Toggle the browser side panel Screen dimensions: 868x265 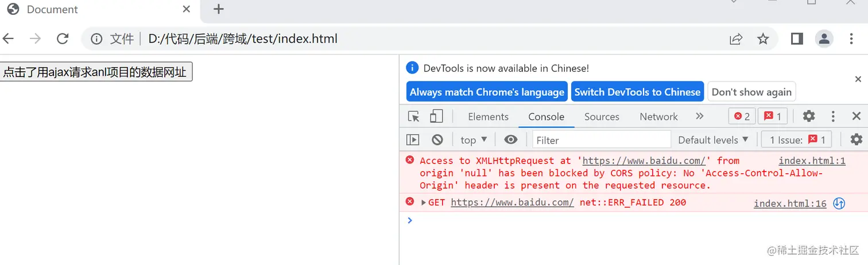click(x=797, y=38)
